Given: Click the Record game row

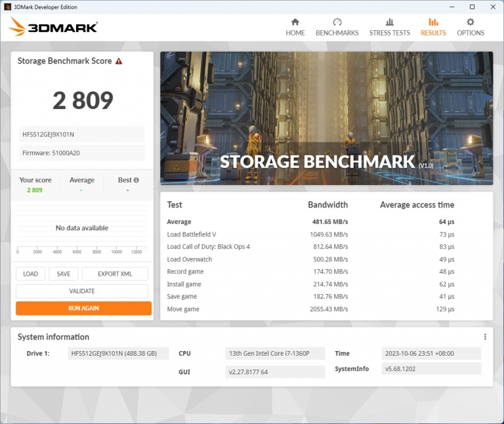Looking at the screenshot, I should pos(310,272).
